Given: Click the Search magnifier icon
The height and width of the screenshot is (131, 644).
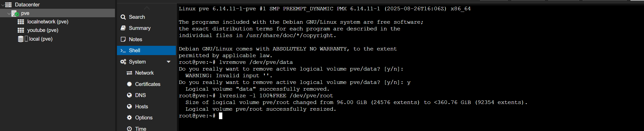Looking at the screenshot, I should coord(123,17).
